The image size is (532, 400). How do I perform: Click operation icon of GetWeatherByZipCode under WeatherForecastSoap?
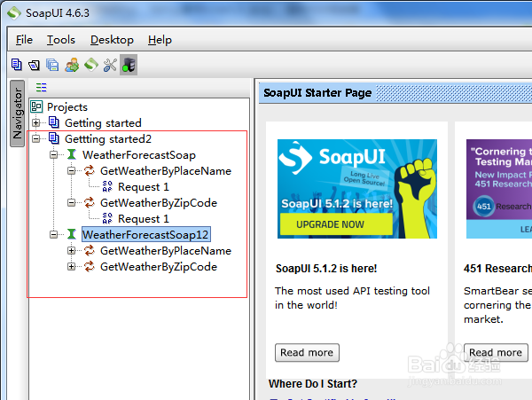[x=90, y=202]
